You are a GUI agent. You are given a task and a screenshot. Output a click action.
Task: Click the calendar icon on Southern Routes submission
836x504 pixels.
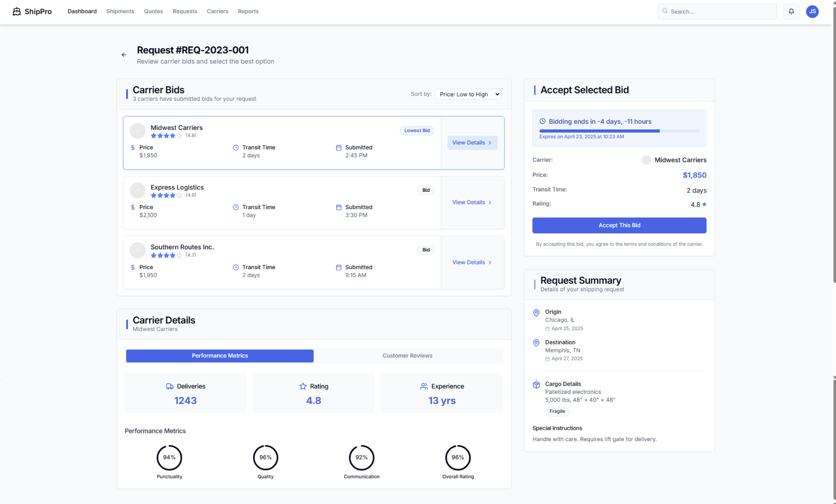pyautogui.click(x=338, y=267)
